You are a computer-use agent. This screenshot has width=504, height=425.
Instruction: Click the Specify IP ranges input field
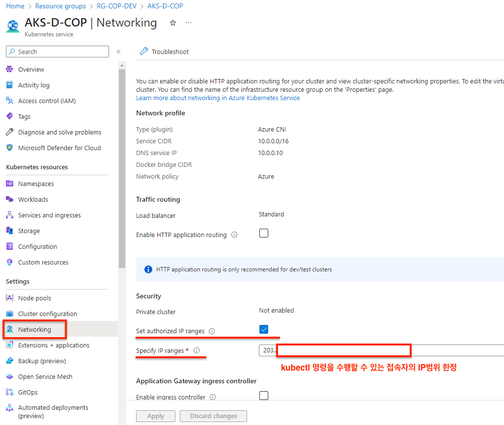pyautogui.click(x=381, y=350)
